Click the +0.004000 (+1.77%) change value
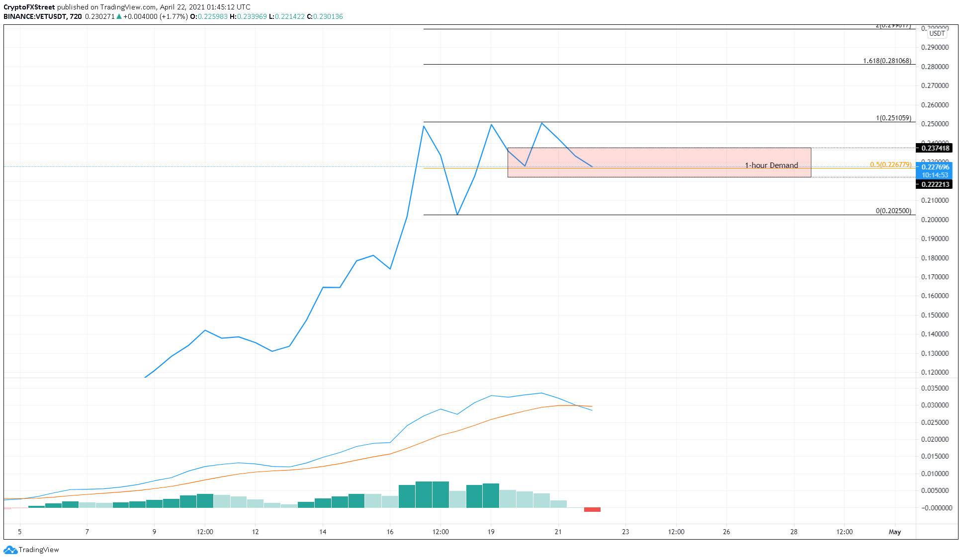Screen dimensions: 962x560 coord(155,17)
